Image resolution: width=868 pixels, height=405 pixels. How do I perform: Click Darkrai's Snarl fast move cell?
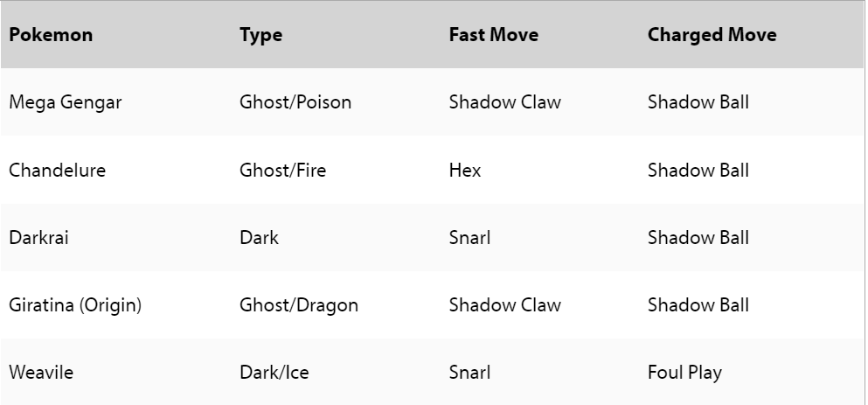click(x=469, y=238)
